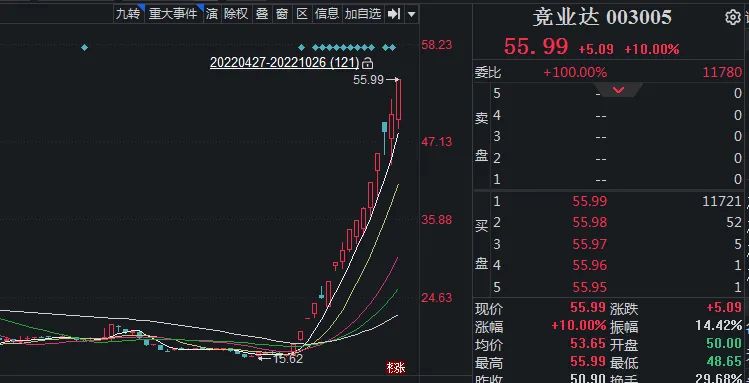Click the 11780 value in 委比 row
749x383 pixels.
[x=722, y=73]
